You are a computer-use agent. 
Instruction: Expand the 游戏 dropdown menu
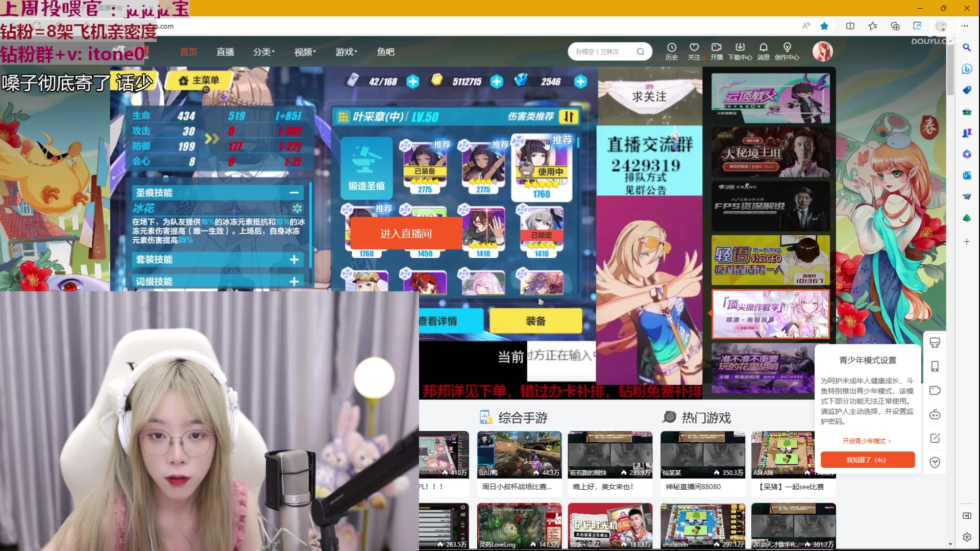(x=346, y=52)
